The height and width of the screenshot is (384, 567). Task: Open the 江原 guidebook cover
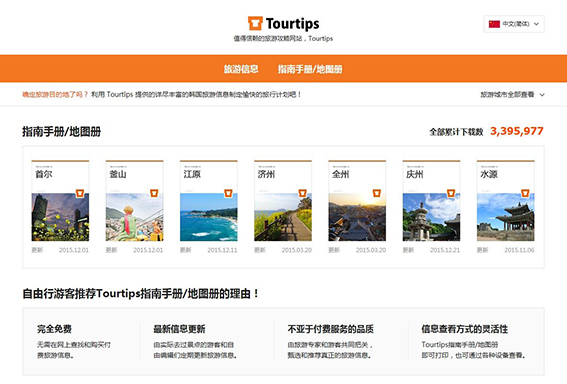[209, 201]
